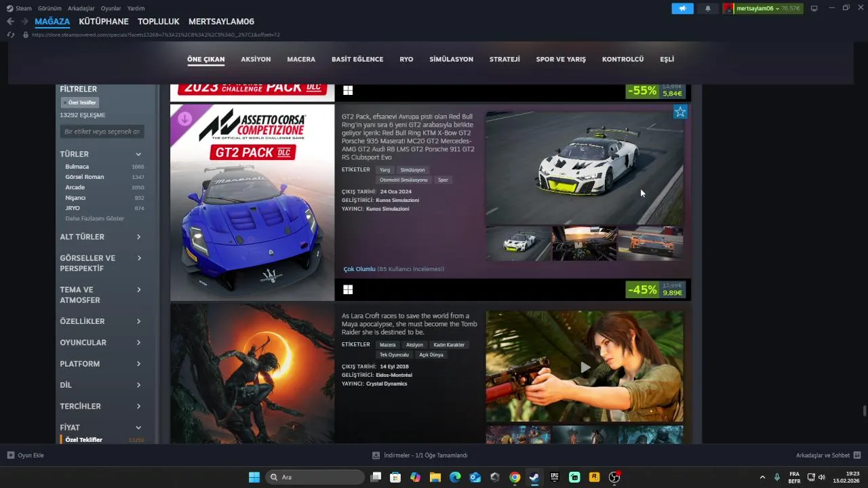Reload the store page
Image resolution: width=868 pixels, height=488 pixels.
[11, 35]
